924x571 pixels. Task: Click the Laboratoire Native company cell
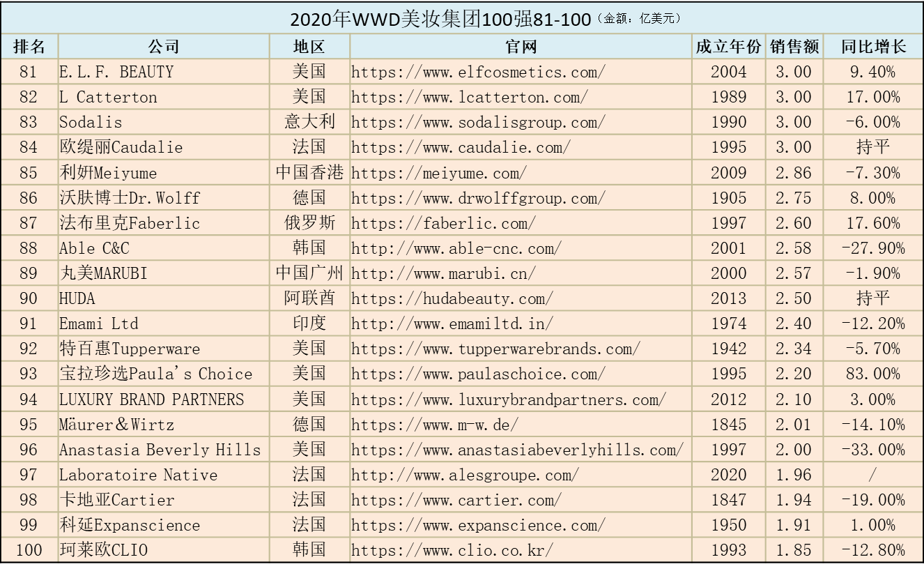(138, 475)
